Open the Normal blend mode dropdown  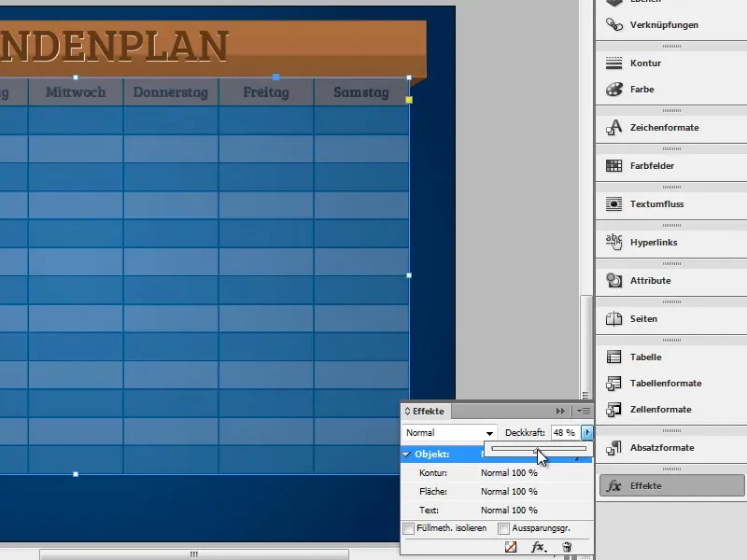coord(449,433)
